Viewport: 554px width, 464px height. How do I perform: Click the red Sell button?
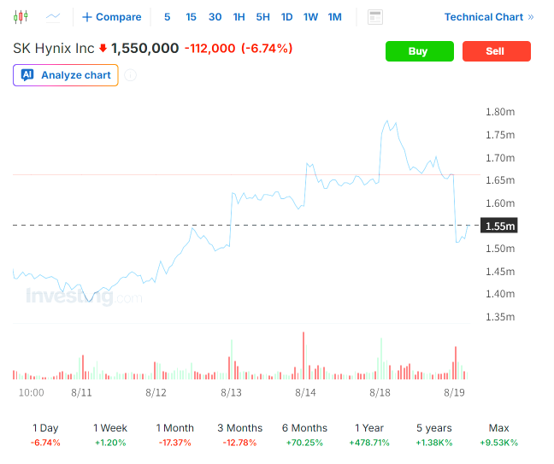click(496, 51)
